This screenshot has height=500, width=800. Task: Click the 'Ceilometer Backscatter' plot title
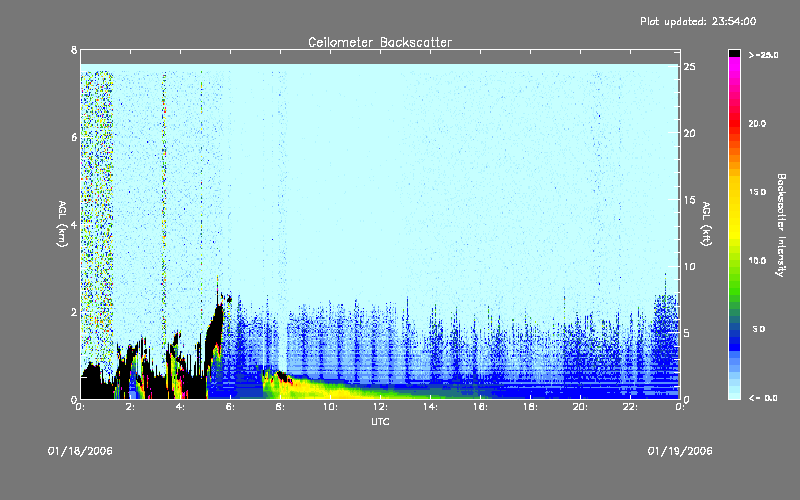(x=380, y=42)
